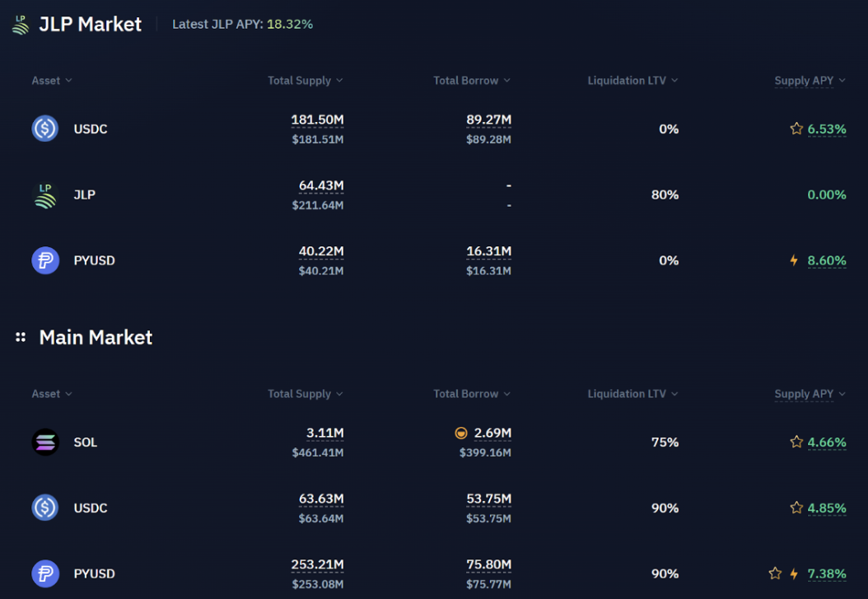Viewport: 868px width, 599px height.
Task: Select the SOL row's 3.11M total supply
Action: coord(324,433)
